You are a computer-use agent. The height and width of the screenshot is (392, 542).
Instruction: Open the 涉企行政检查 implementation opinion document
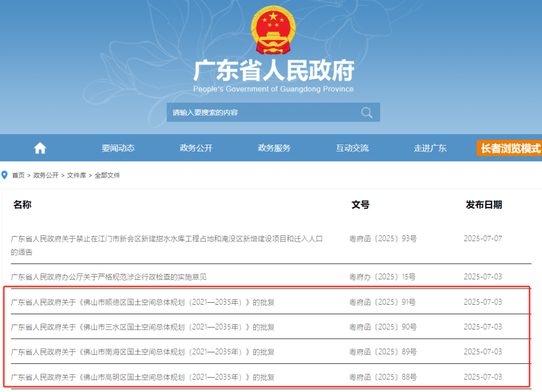point(109,277)
